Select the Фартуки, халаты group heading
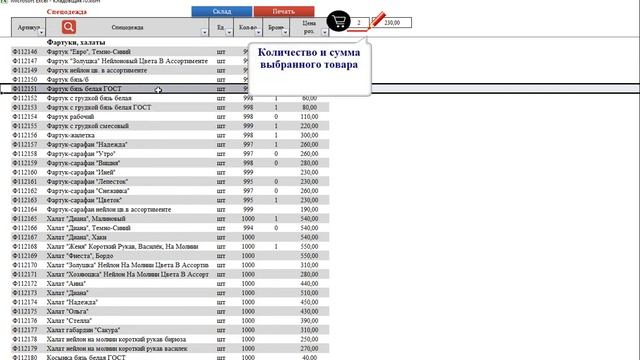Screen dimensions: 640x360 (x=76, y=42)
